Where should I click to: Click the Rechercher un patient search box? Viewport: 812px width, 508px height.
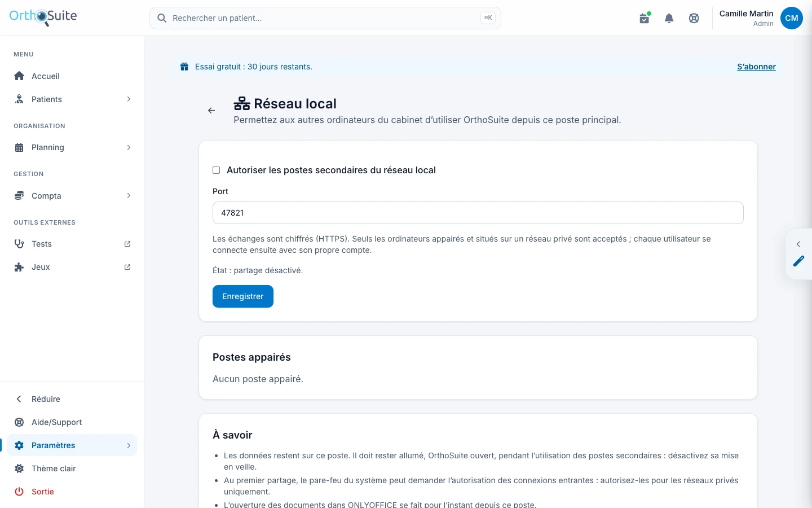click(x=325, y=18)
